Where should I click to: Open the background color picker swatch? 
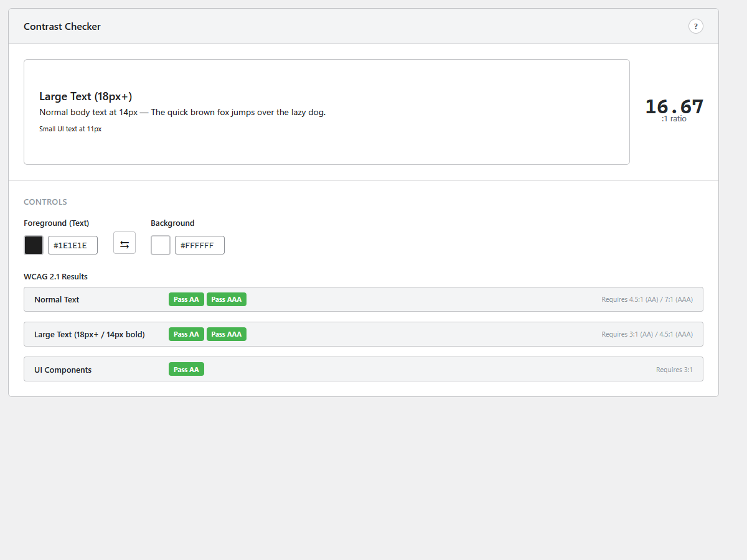pyautogui.click(x=160, y=245)
